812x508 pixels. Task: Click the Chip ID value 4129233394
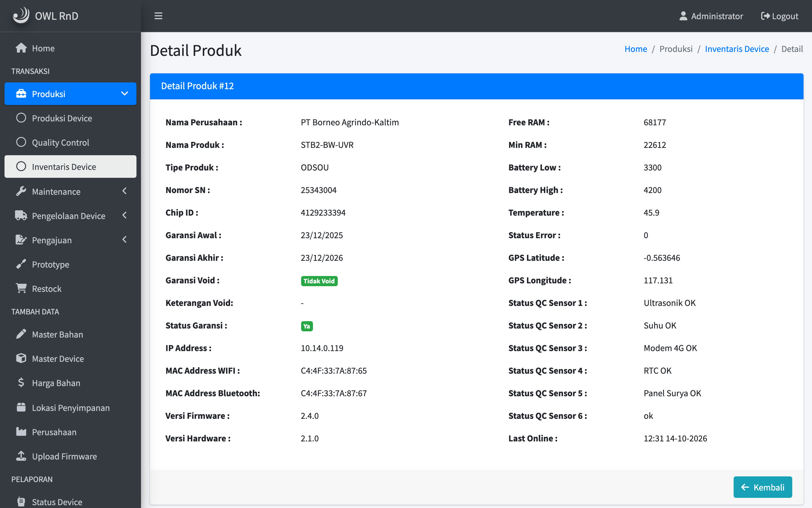323,213
